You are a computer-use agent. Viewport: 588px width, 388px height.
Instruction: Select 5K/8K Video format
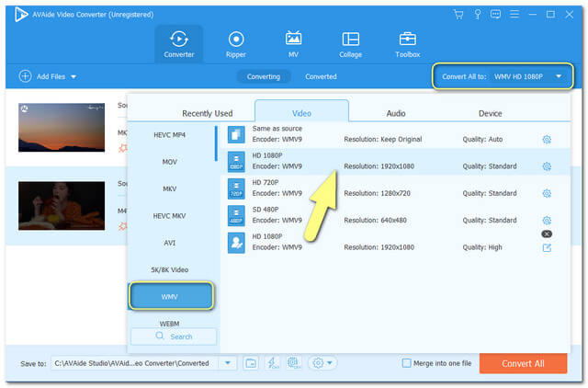click(169, 269)
